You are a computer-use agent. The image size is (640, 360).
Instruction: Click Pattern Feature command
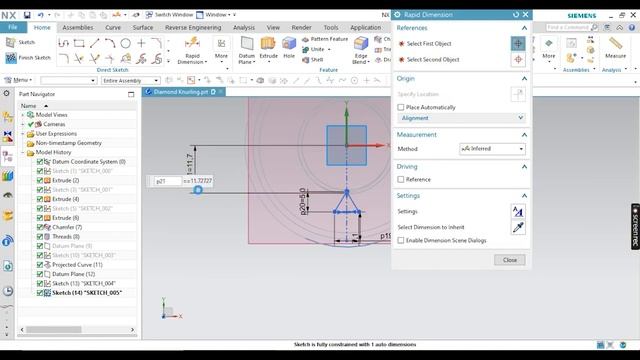pyautogui.click(x=325, y=39)
